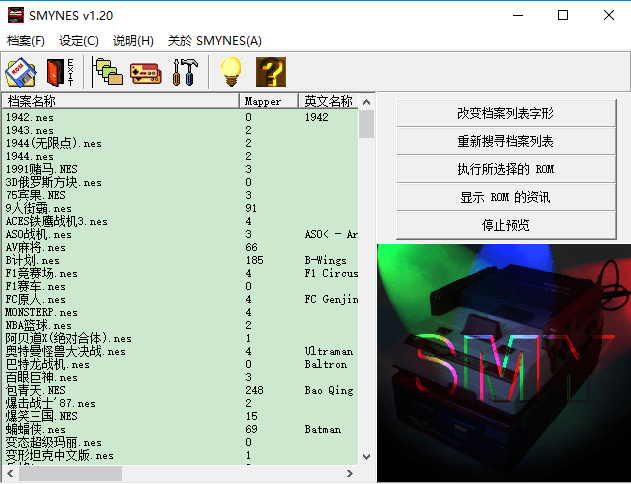Click the 显示 ROM 的资讯 button

506,197
